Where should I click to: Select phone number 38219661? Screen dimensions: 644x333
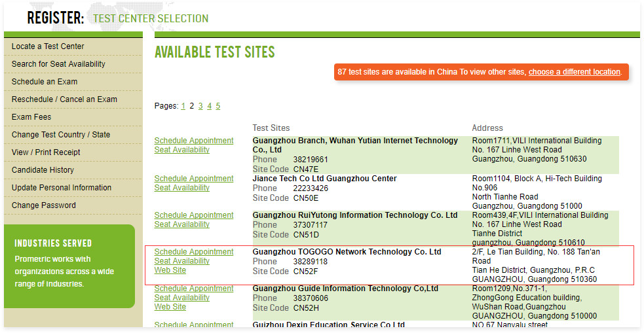point(311,160)
